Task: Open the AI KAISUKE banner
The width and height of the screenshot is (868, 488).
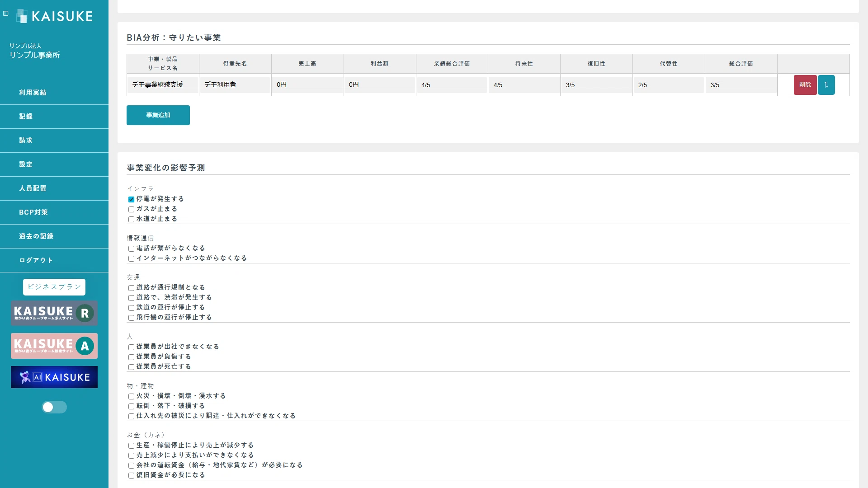Action: click(54, 377)
